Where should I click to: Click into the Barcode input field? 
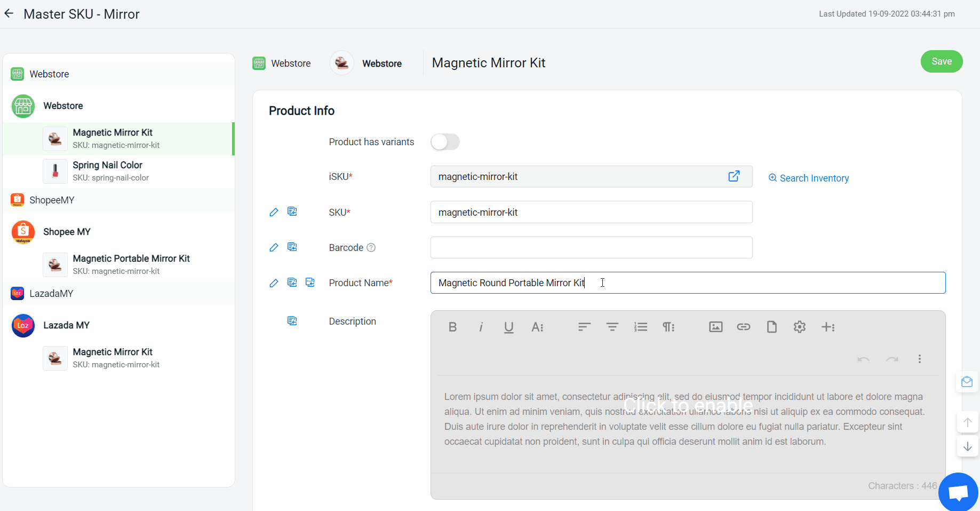pos(591,248)
